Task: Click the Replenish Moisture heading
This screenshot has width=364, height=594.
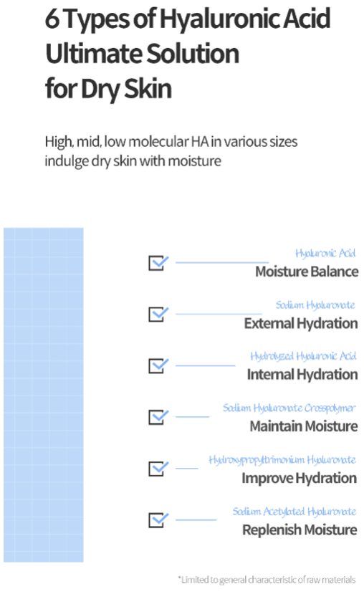Action: (x=300, y=530)
